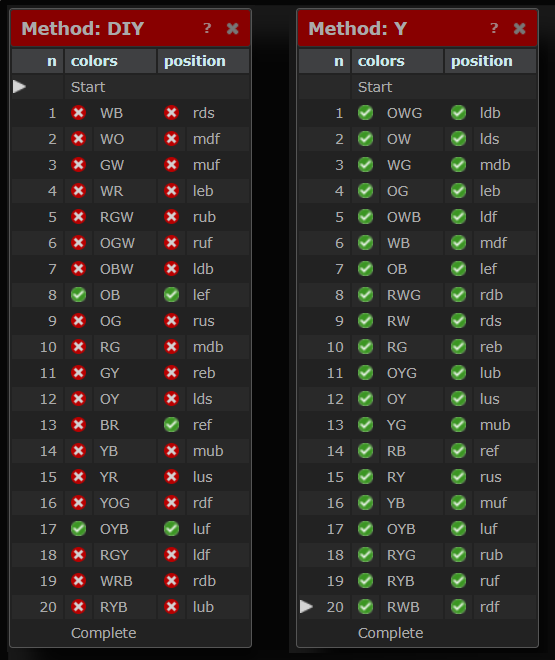Open help for Method: Y panel
Screen dimensions: 555x660
point(494,28)
